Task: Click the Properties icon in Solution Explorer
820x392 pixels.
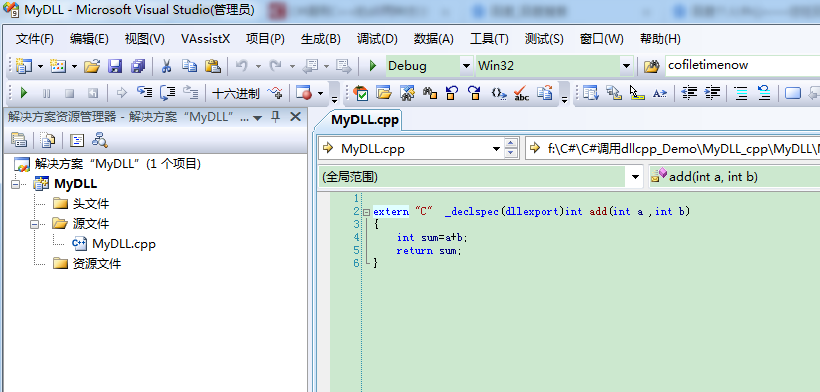Action: [19, 140]
